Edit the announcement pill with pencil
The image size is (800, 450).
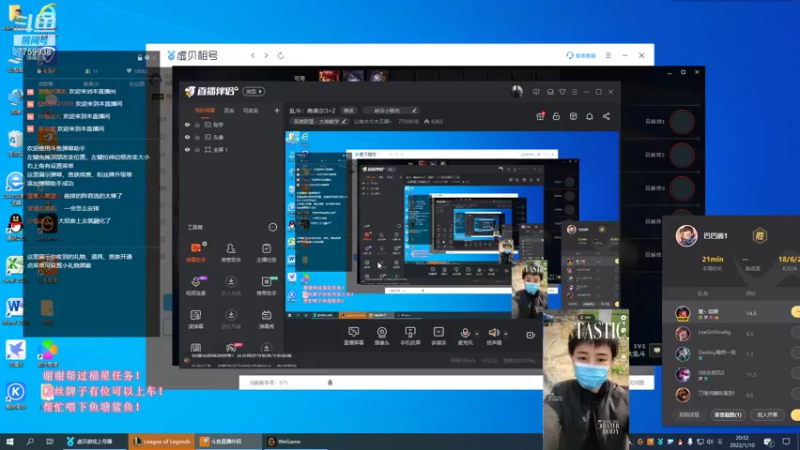[x=392, y=110]
